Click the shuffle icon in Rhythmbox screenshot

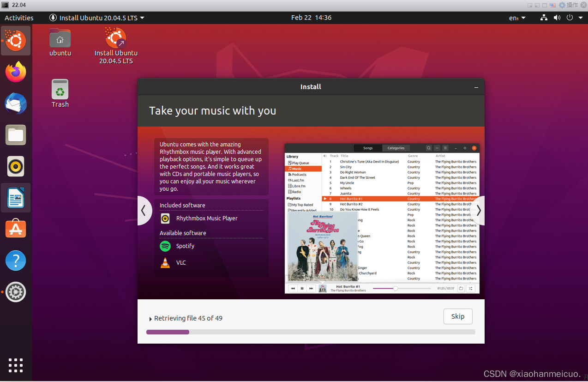pos(470,288)
